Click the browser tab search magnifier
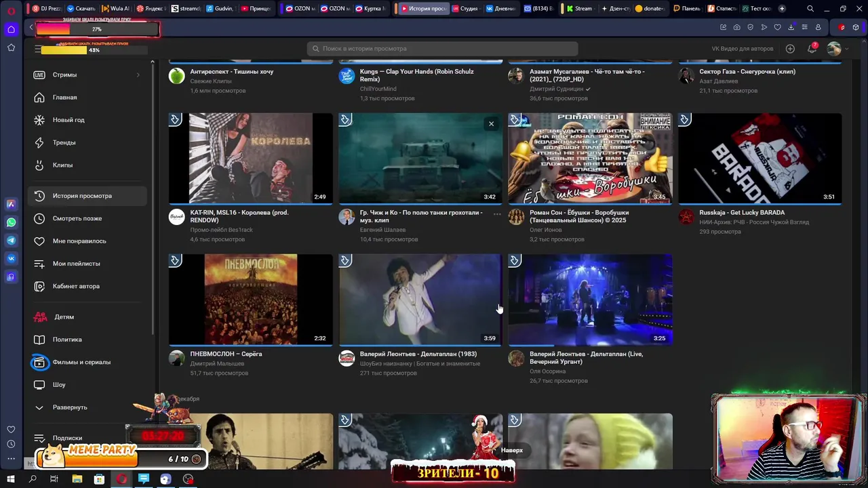The image size is (868, 488). (810, 9)
